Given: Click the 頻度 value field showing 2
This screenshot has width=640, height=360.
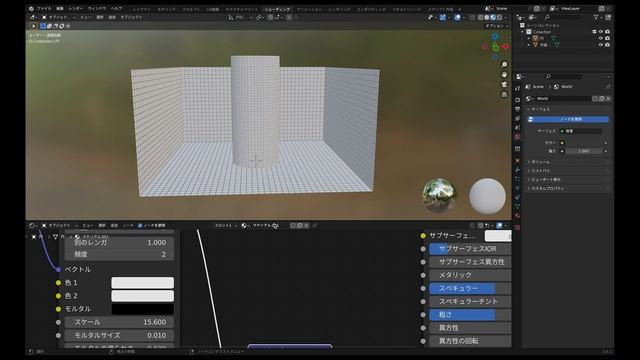Looking at the screenshot, I should point(119,254).
